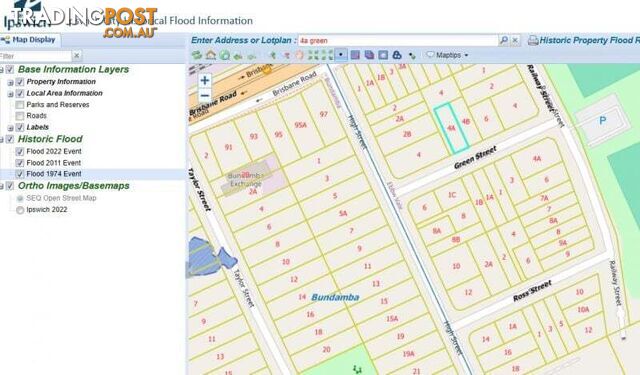
Task: Toggle Ortho Images/Basemaps checkbox
Action: (x=10, y=186)
